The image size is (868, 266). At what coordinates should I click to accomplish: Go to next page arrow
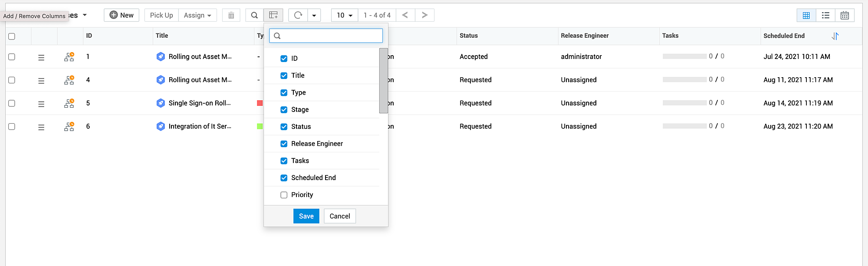click(424, 15)
